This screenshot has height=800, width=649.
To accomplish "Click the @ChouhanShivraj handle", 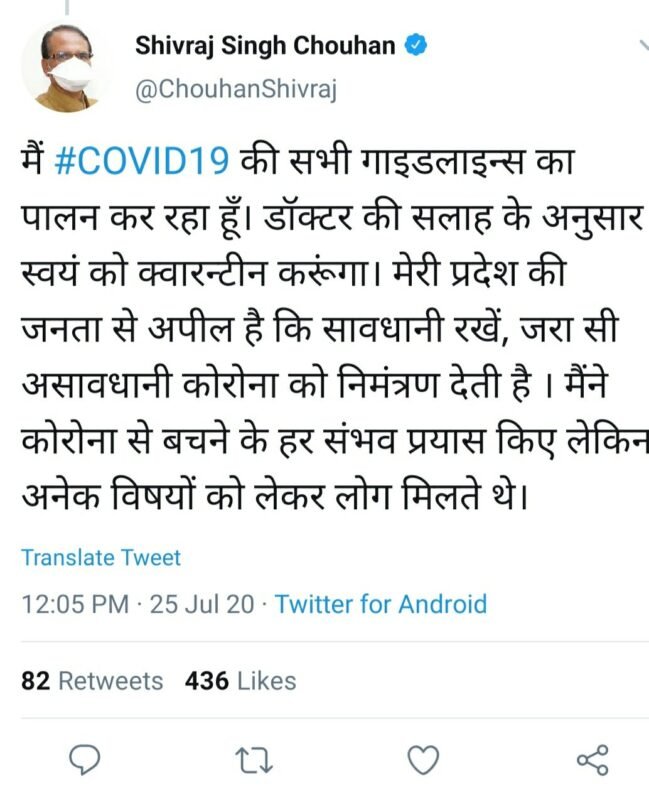I will 236,90.
